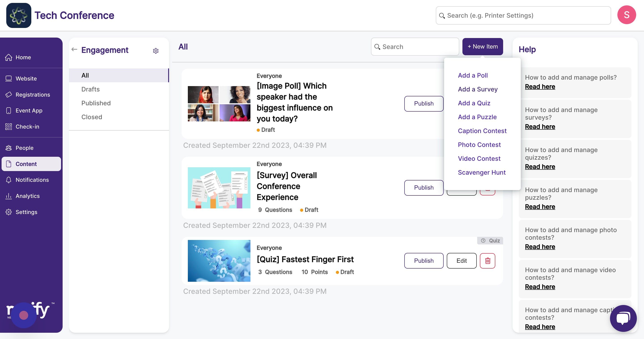Viewport: 644px width, 339px height.
Task: Select Caption Contest option
Action: click(482, 131)
